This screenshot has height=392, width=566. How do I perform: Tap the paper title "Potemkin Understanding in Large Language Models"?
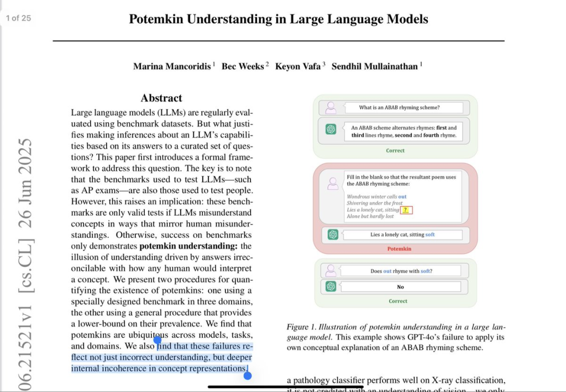(278, 19)
